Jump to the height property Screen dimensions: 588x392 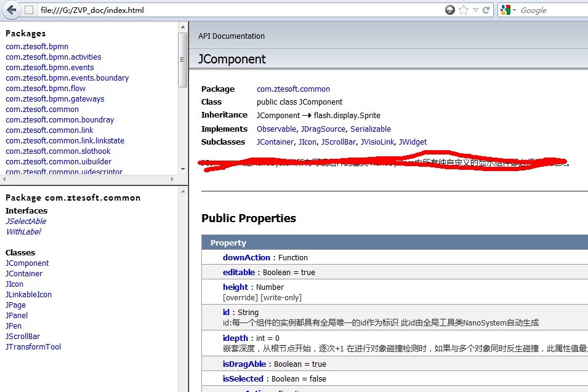point(235,287)
